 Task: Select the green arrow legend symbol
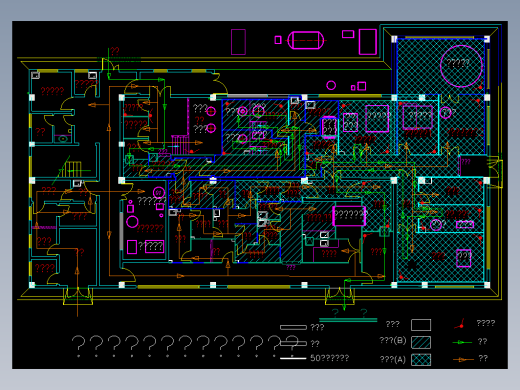coord(462,342)
